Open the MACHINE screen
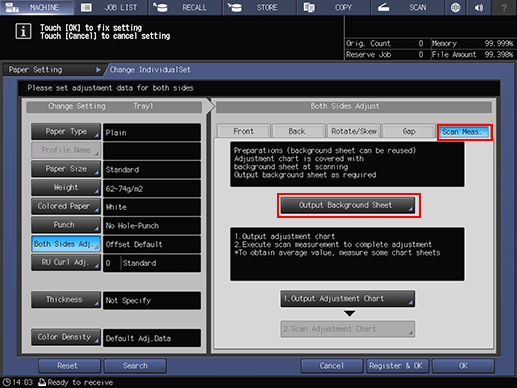The width and height of the screenshot is (517, 388). 37,7
